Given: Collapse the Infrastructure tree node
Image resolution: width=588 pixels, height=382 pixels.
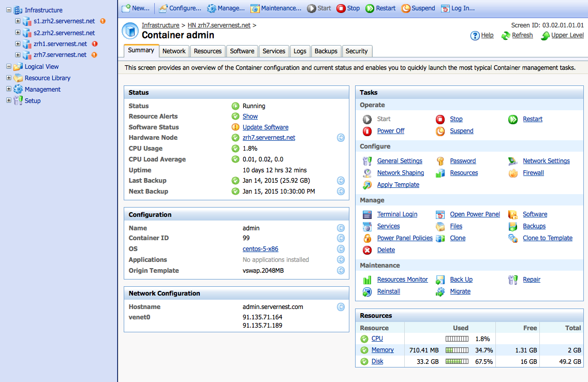Looking at the screenshot, I should [9, 10].
